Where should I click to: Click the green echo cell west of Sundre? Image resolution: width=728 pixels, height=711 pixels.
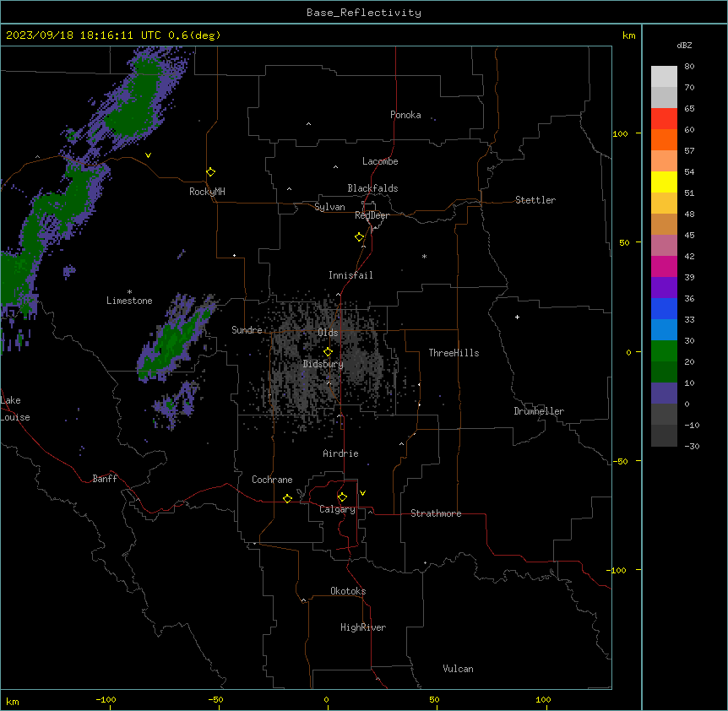(177, 339)
